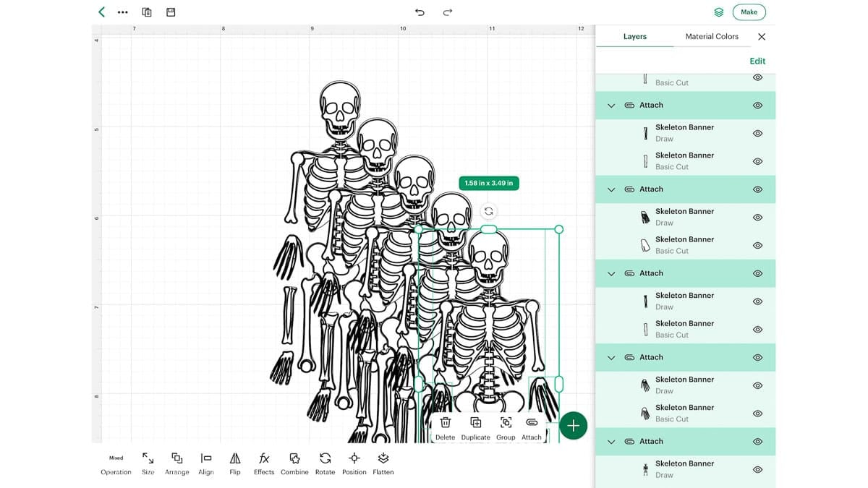Viewport: 868px width, 488px height.
Task: Toggle eye of second Attach group from top
Action: click(x=757, y=189)
